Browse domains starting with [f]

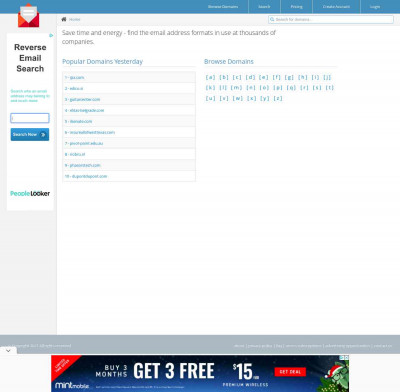pos(277,77)
